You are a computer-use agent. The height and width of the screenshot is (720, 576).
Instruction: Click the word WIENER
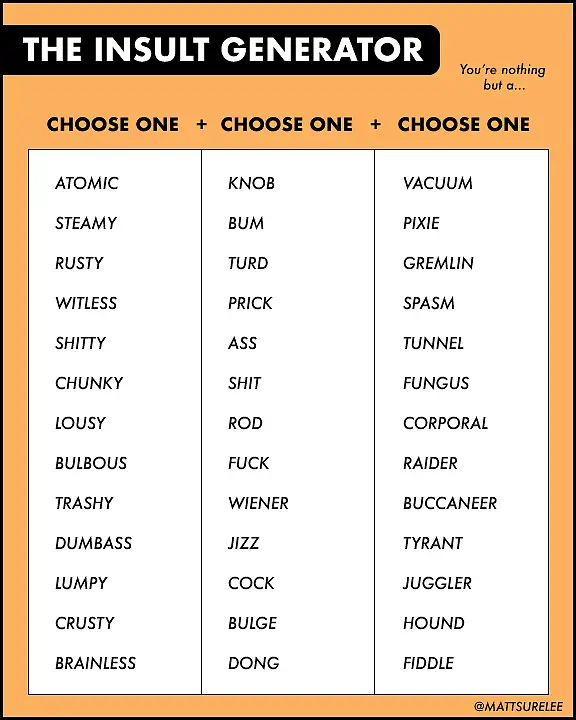259,503
